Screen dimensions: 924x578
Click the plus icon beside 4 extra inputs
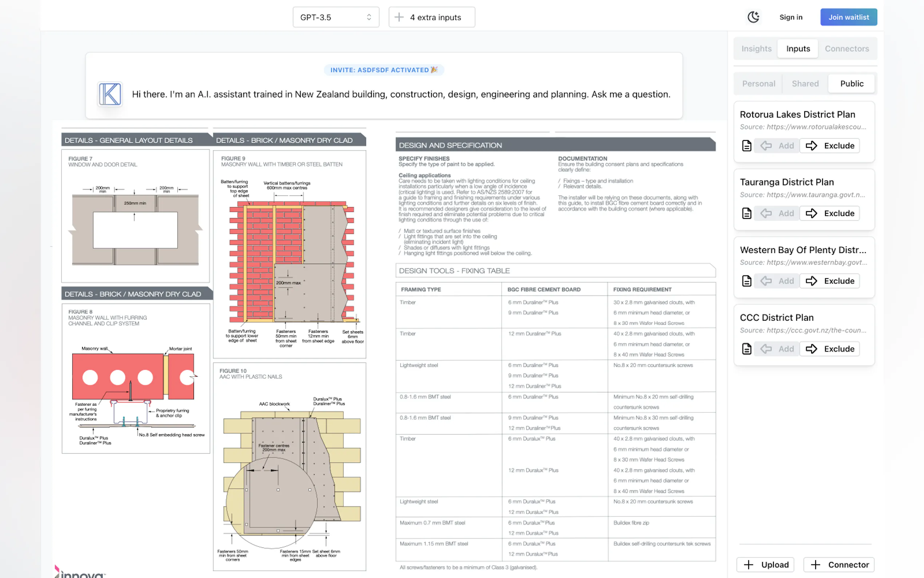point(399,17)
